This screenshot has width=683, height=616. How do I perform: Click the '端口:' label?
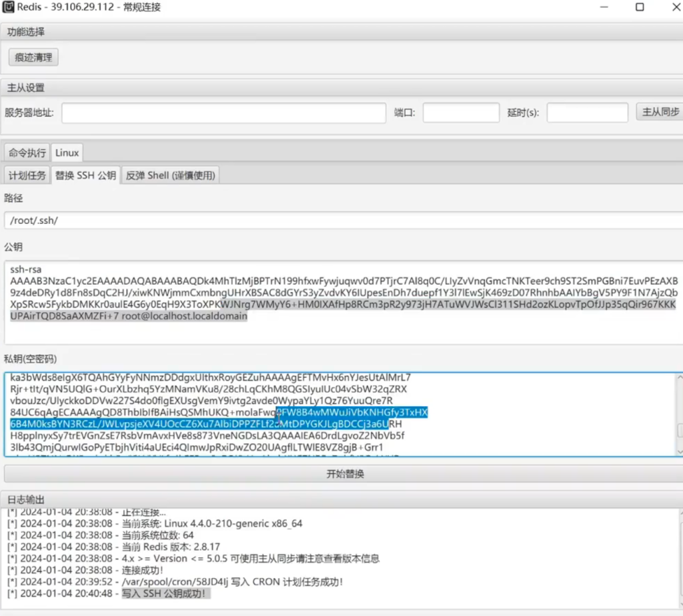[405, 113]
